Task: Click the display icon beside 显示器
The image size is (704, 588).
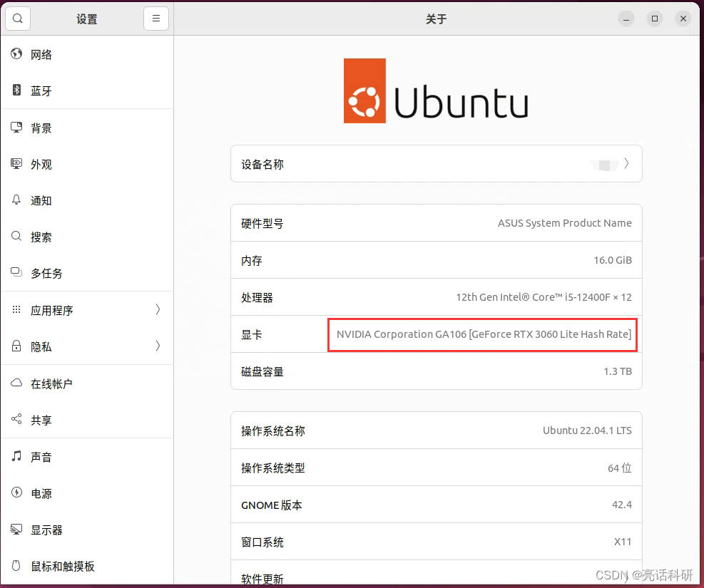Action: [16, 530]
